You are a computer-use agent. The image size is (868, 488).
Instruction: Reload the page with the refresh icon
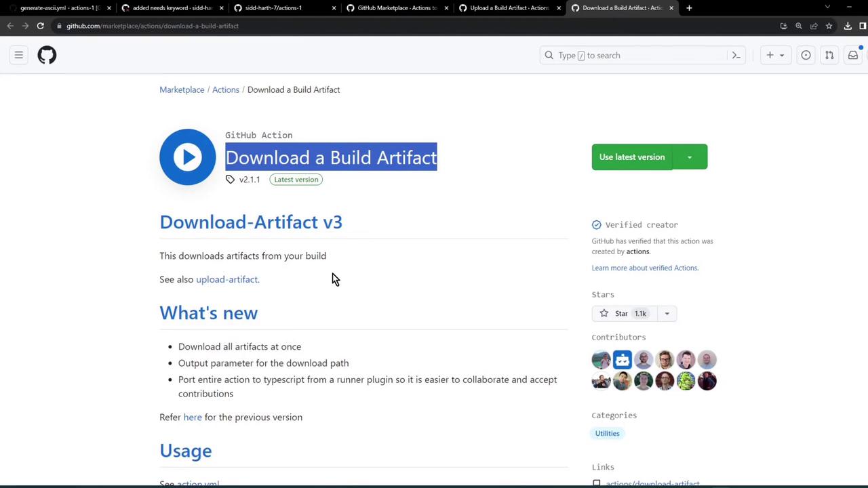tap(41, 26)
